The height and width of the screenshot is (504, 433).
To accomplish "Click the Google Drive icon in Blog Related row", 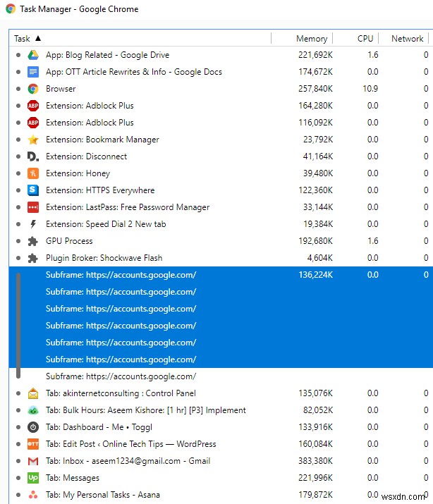I will (x=33, y=55).
